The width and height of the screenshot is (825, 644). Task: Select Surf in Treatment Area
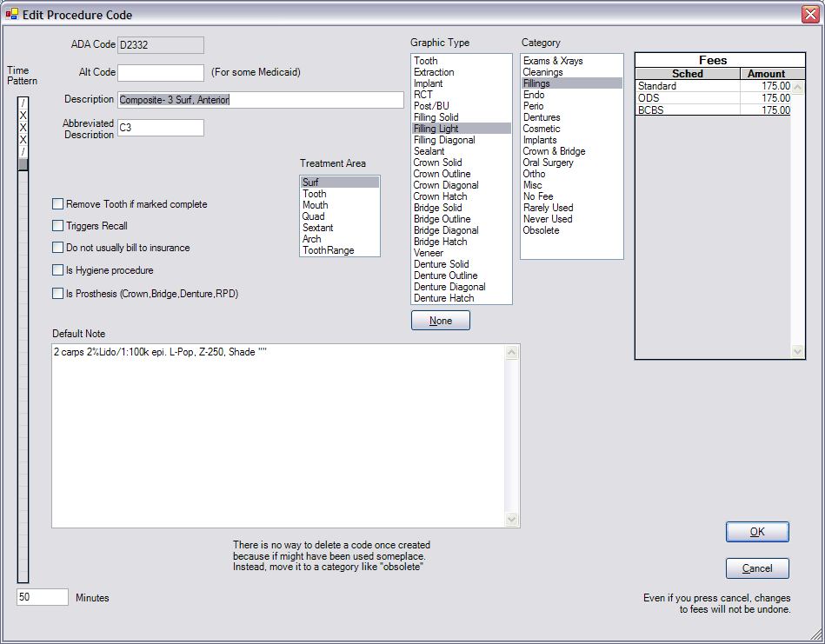click(339, 182)
